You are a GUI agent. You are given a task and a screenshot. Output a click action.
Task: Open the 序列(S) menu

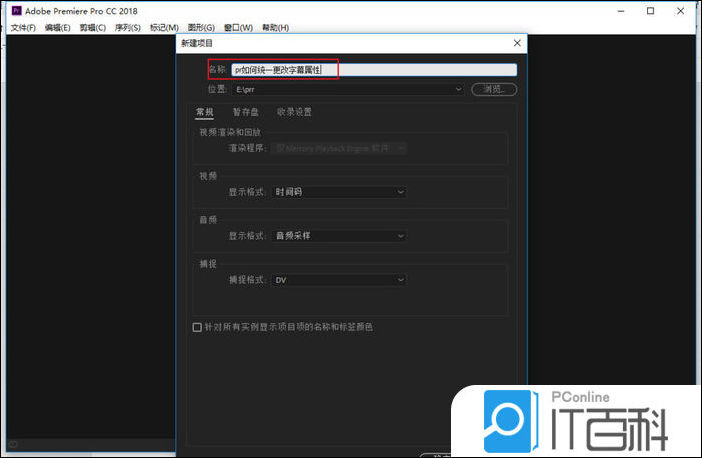[x=128, y=28]
